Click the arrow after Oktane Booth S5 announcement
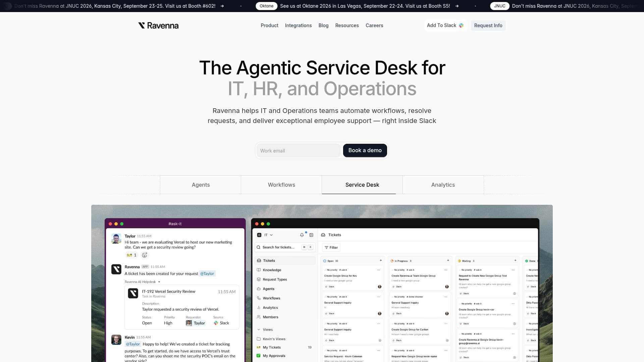644x362 pixels. [x=457, y=6]
